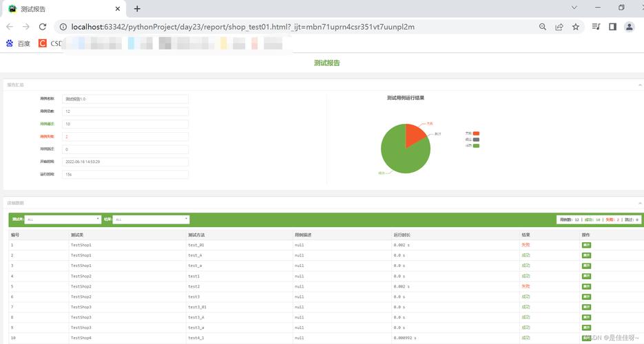Open the media control icon in toolbar

(596, 27)
